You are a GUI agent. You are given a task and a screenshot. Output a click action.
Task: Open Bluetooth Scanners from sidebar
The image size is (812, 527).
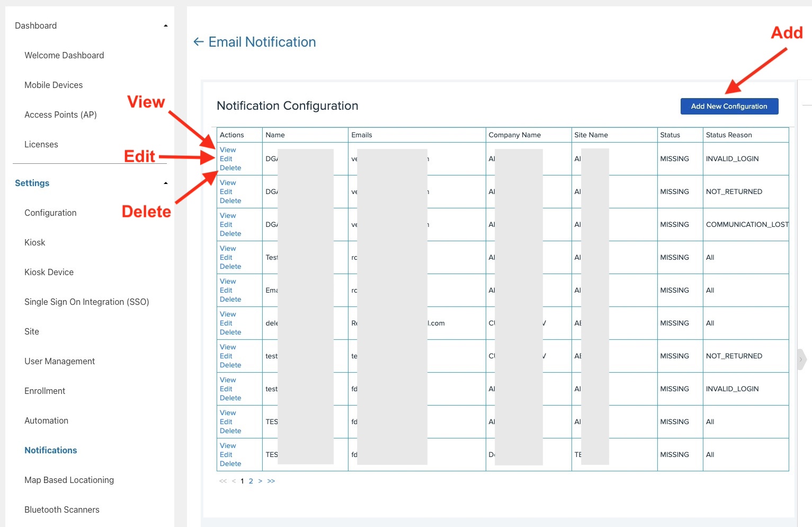coord(62,510)
